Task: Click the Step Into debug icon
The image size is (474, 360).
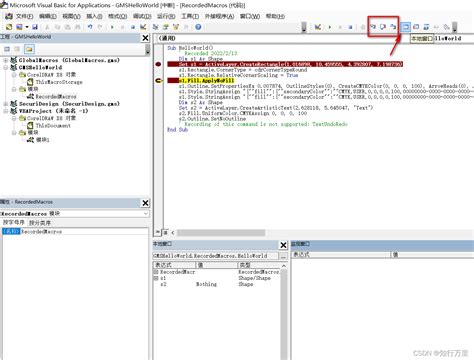Action: 373,27
